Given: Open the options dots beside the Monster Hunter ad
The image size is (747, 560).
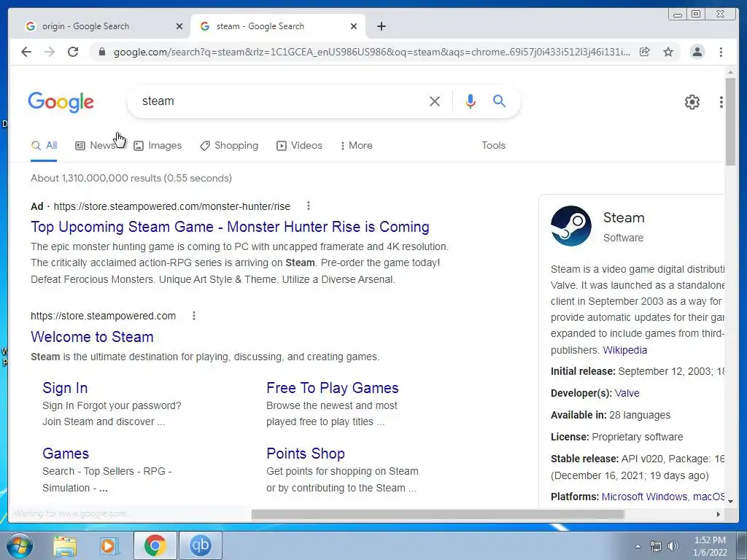Looking at the screenshot, I should 309,206.
